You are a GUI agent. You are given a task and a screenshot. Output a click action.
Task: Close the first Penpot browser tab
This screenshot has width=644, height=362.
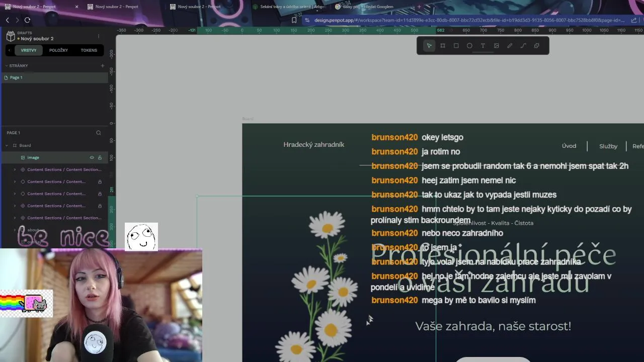coord(76,7)
